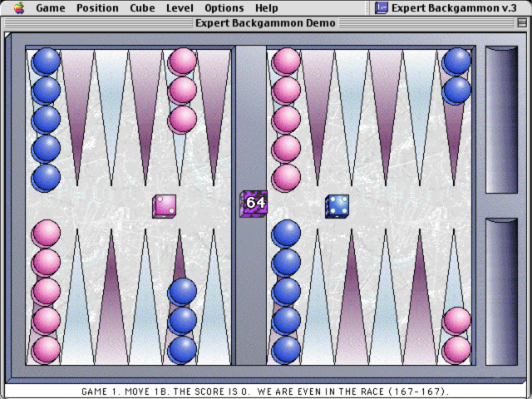Open the Options menu
This screenshot has width=532, height=399.
pos(224,7)
